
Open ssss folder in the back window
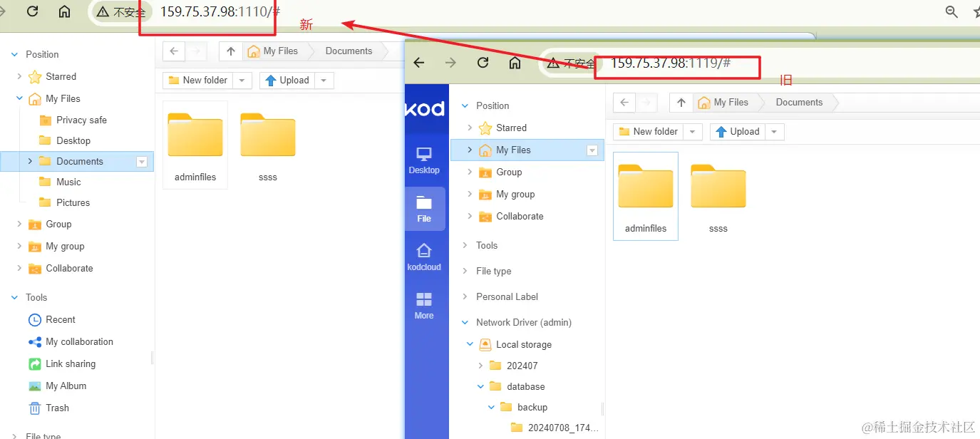click(268, 145)
